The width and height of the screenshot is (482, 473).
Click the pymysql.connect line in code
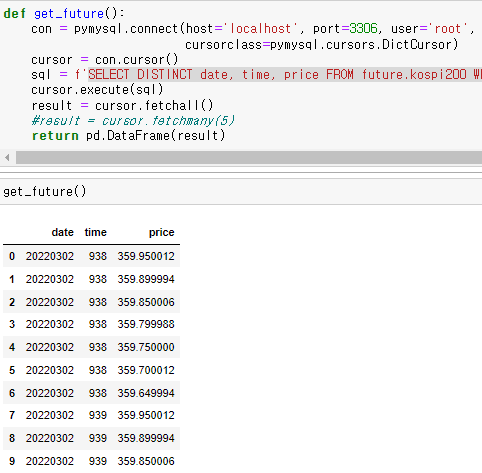click(x=253, y=29)
